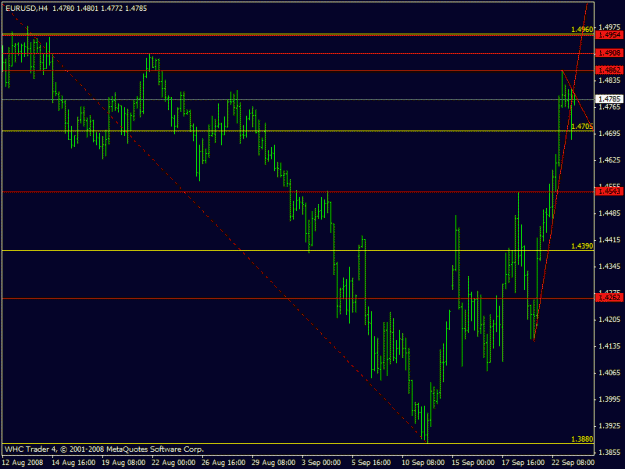Click the 22 Aug 00:00 time label
The width and height of the screenshot is (625, 469).
click(x=173, y=463)
